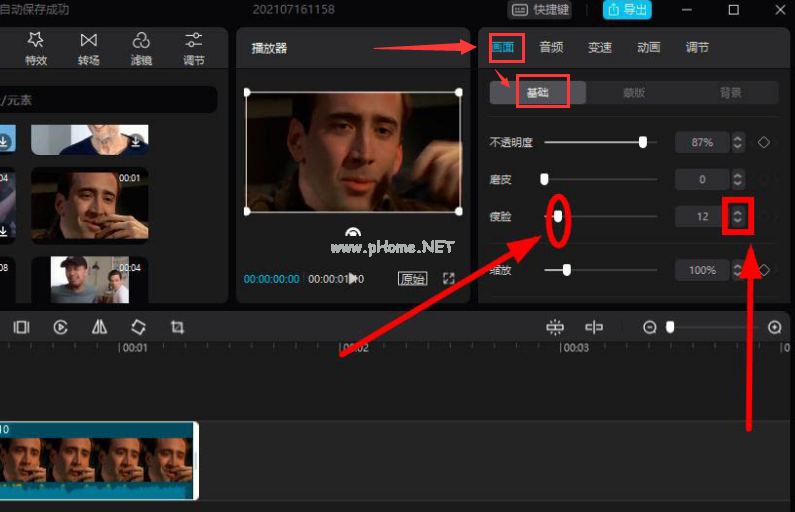Click the timeline zoom slider handle

pos(670,327)
